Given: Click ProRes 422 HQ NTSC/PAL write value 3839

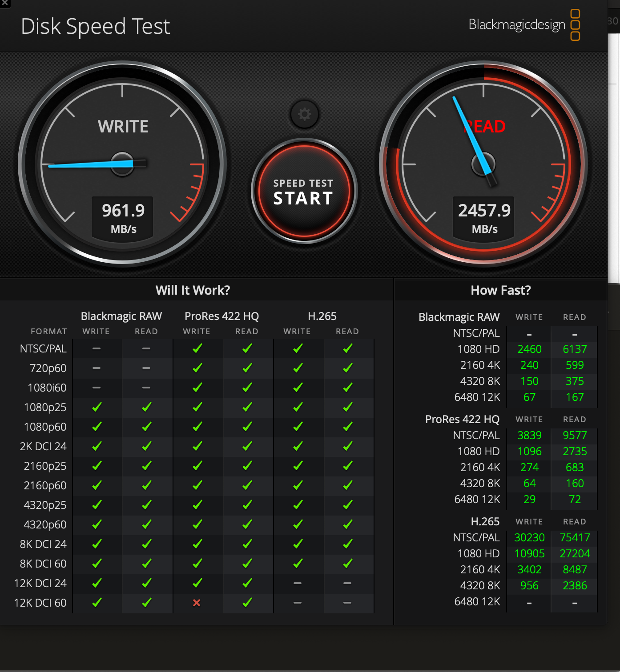Looking at the screenshot, I should tap(529, 435).
